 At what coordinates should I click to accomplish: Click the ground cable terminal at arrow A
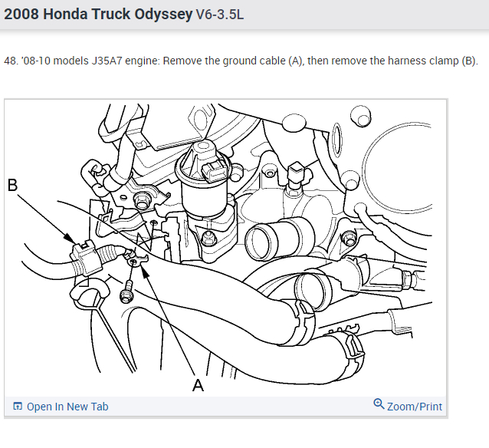[135, 259]
